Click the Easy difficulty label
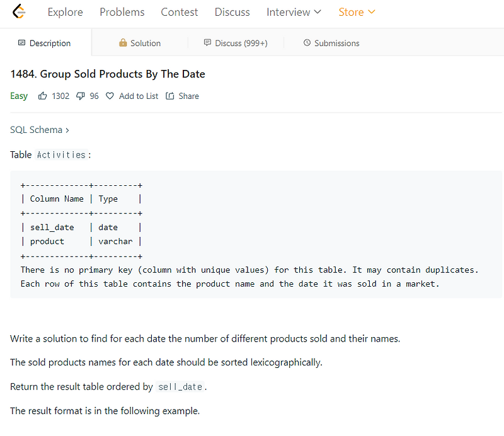 (x=18, y=96)
